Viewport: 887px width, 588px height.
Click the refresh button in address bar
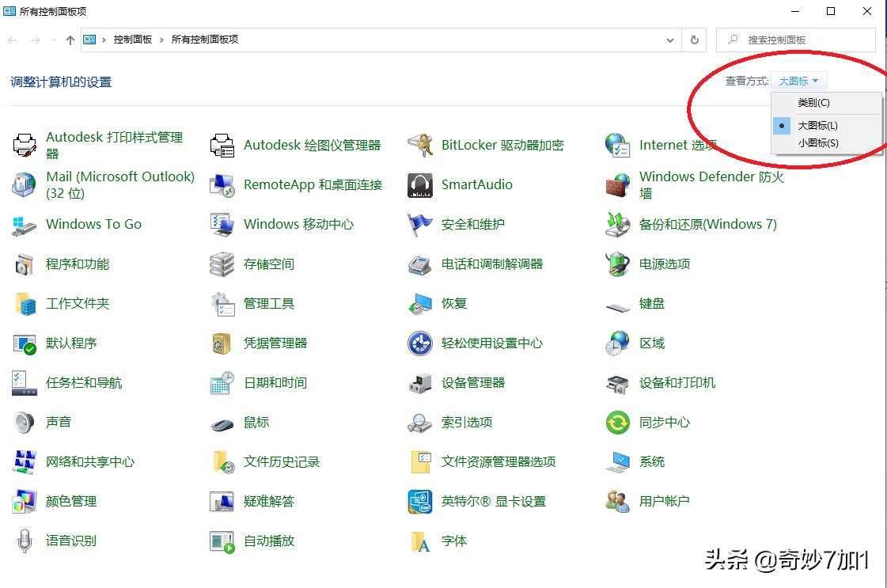[694, 40]
